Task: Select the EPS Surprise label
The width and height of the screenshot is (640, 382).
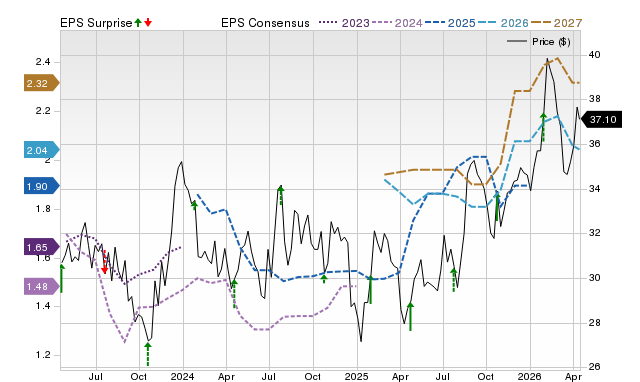Action: pyautogui.click(x=96, y=23)
